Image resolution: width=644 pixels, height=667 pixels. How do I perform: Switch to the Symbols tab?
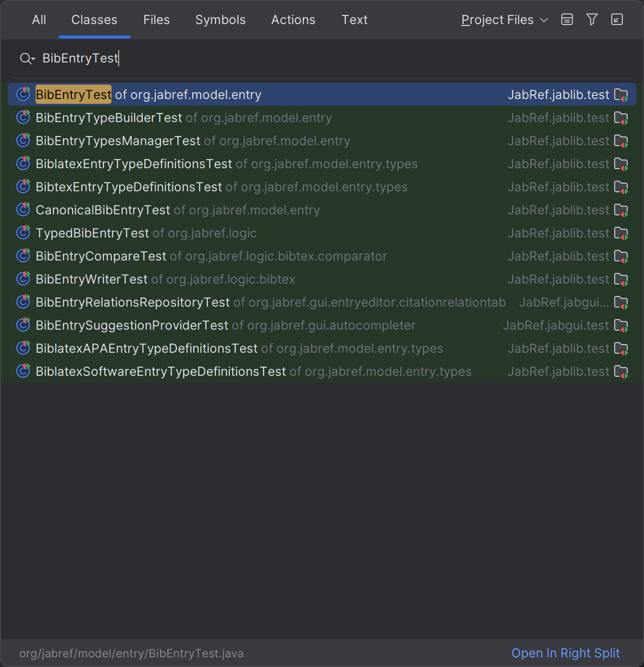tap(220, 20)
